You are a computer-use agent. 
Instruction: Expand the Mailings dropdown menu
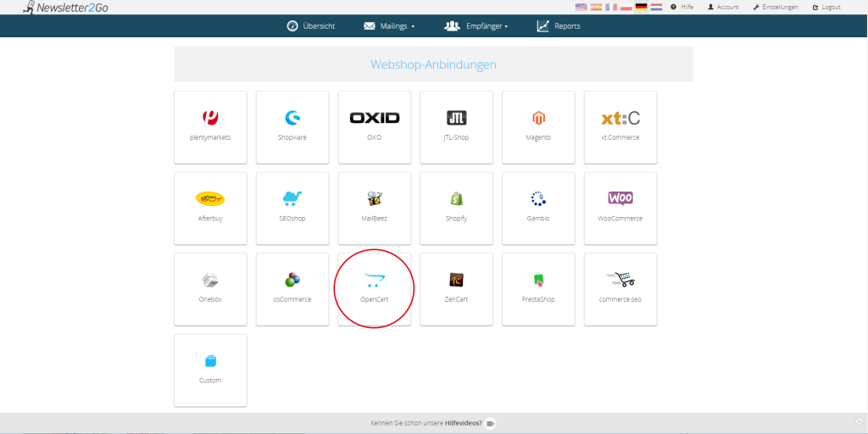(x=388, y=26)
